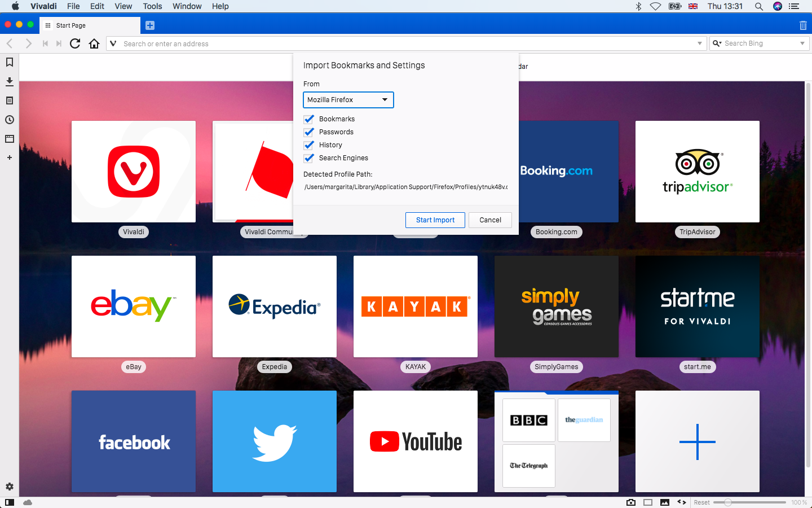Open the Downloads panel icon
Screen dimensions: 812x508
(x=10, y=81)
